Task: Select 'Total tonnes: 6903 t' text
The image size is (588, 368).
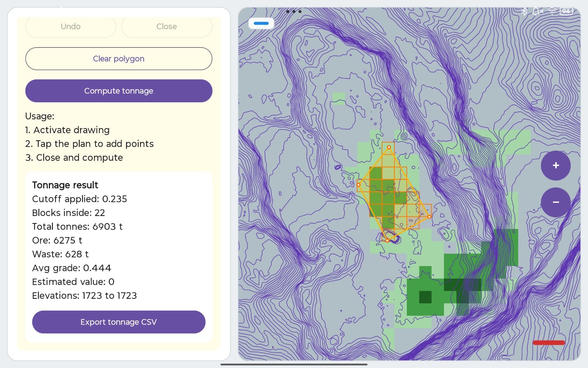Action: click(x=77, y=227)
